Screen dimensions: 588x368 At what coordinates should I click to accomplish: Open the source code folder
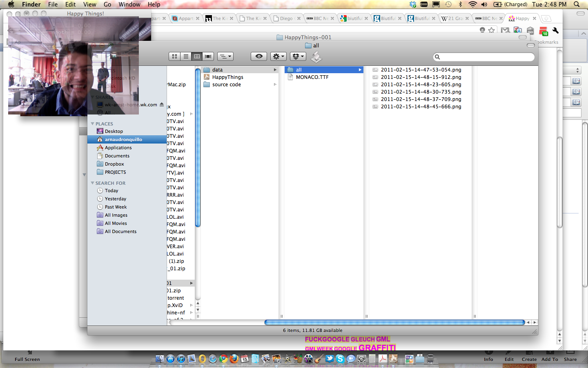tap(227, 85)
